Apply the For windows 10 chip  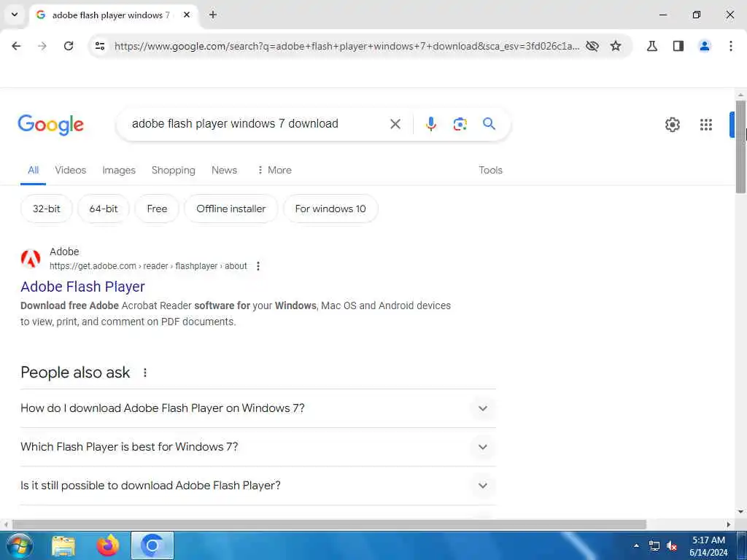(x=330, y=209)
